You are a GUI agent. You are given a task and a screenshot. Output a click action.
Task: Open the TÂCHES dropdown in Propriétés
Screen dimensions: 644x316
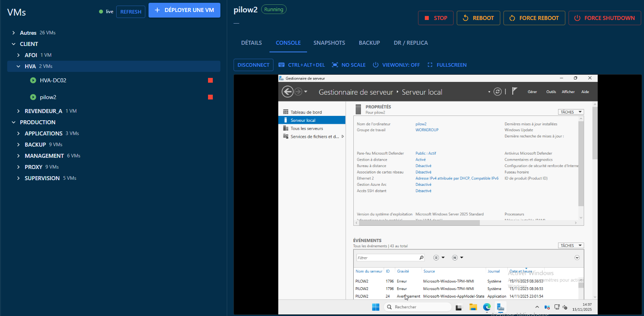pos(571,112)
